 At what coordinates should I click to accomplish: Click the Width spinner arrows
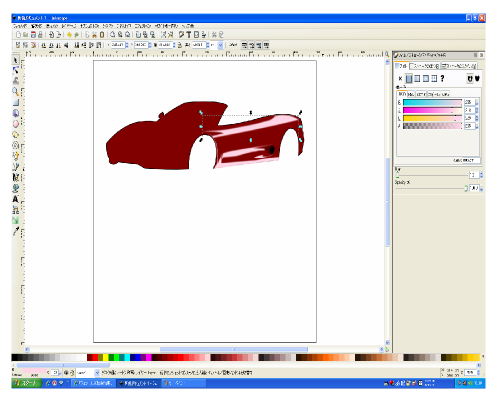pos(174,45)
